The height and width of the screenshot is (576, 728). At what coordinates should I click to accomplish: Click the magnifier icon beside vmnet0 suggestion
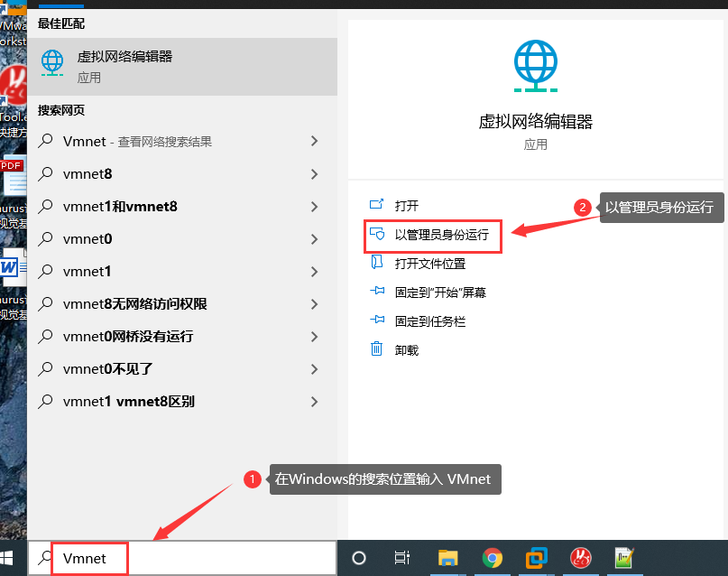coord(45,238)
